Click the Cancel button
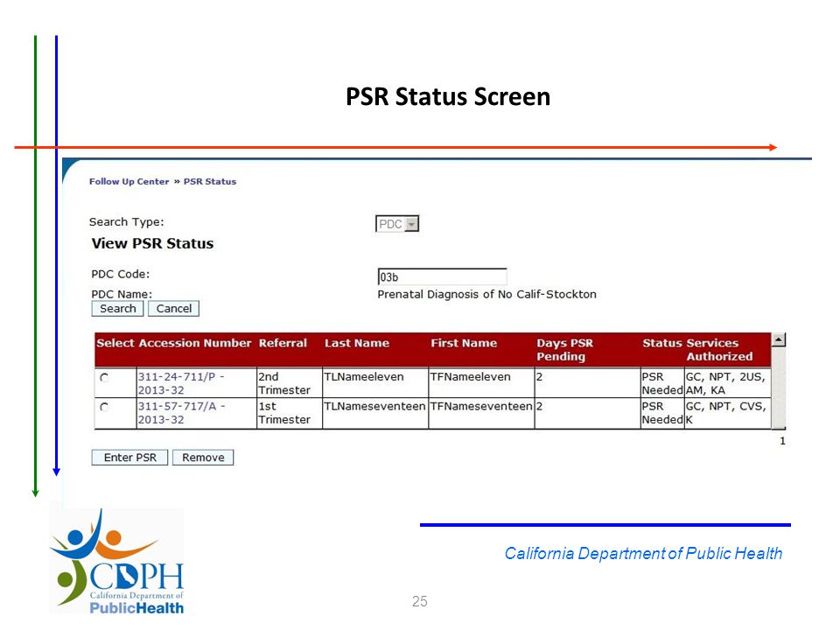The image size is (840, 630). pyautogui.click(x=173, y=309)
